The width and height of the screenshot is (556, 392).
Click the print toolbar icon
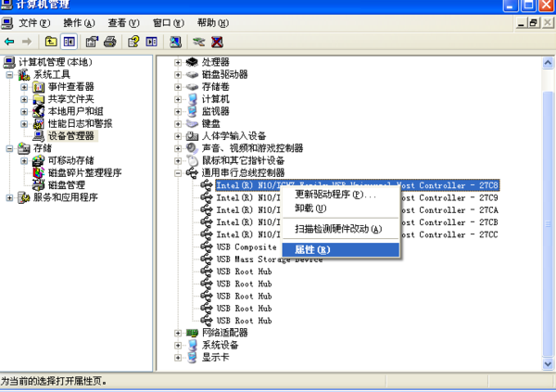[x=110, y=42]
